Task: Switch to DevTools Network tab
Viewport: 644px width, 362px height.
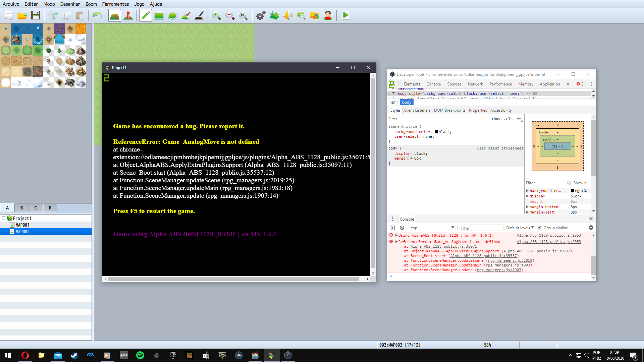Action: click(x=475, y=84)
